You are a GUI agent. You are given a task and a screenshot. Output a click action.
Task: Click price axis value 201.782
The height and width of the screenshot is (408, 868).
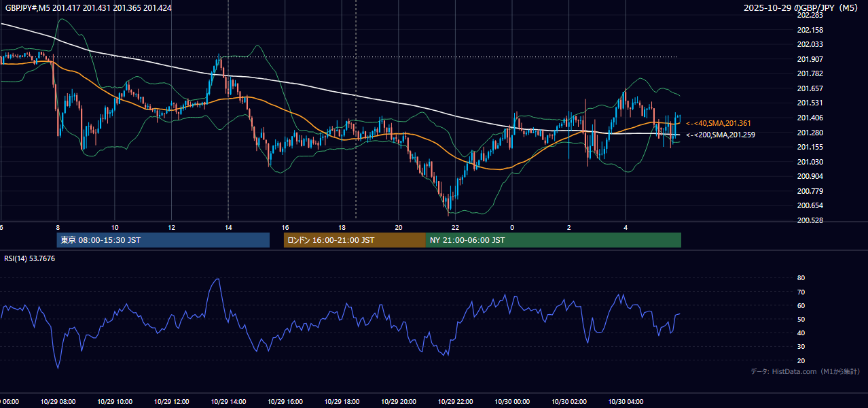point(810,73)
